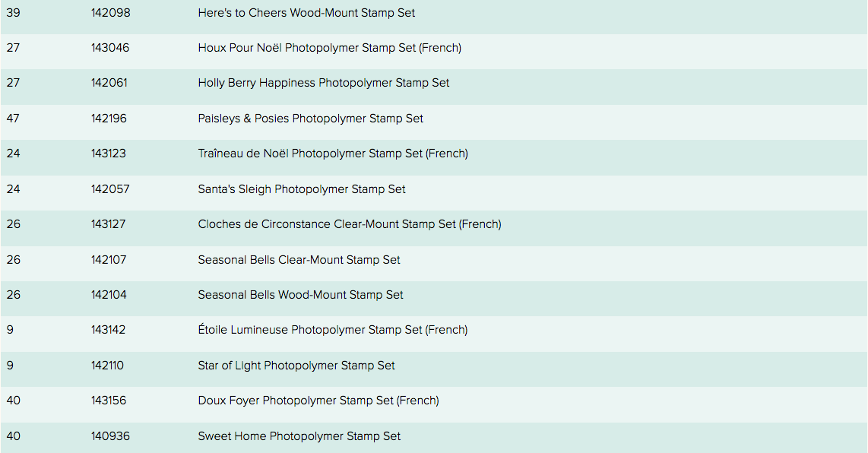Viewport: 868px width, 453px height.
Task: Select Traîneau de Noël Photopolymer Stamp Set
Action: pos(332,154)
